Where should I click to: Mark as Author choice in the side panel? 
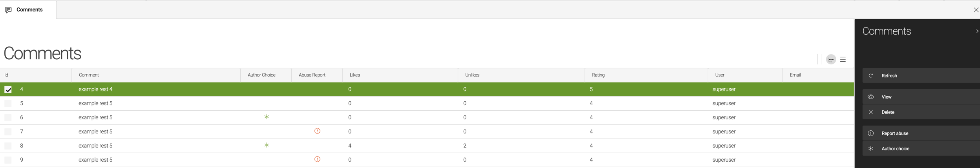[895, 149]
